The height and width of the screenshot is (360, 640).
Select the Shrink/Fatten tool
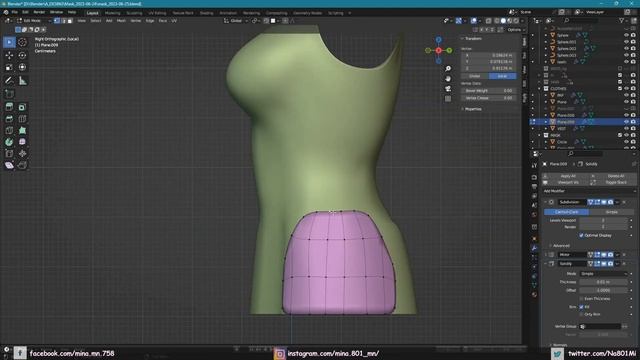coord(22,153)
